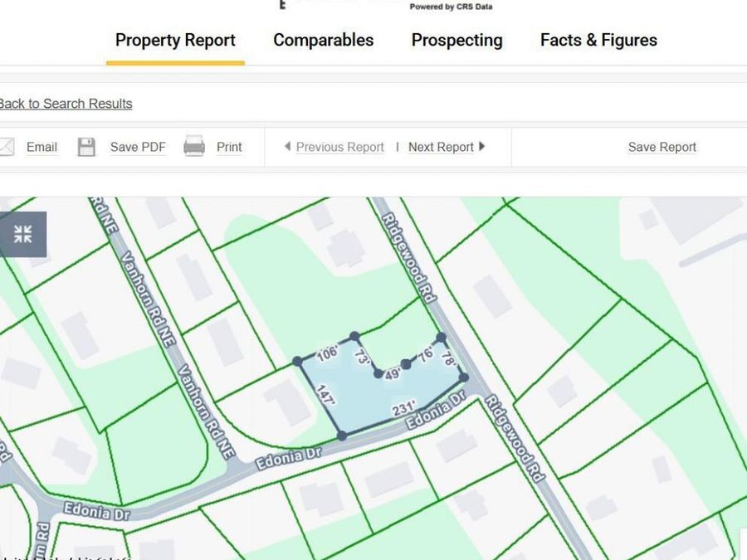
Task: Click the 106' lot dimension label
Action: tap(327, 353)
